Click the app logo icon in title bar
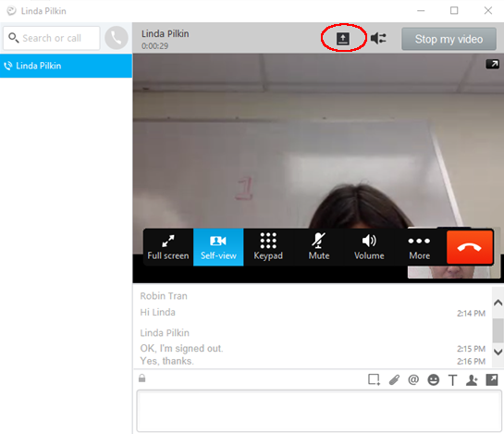The image size is (504, 434). click(x=11, y=11)
